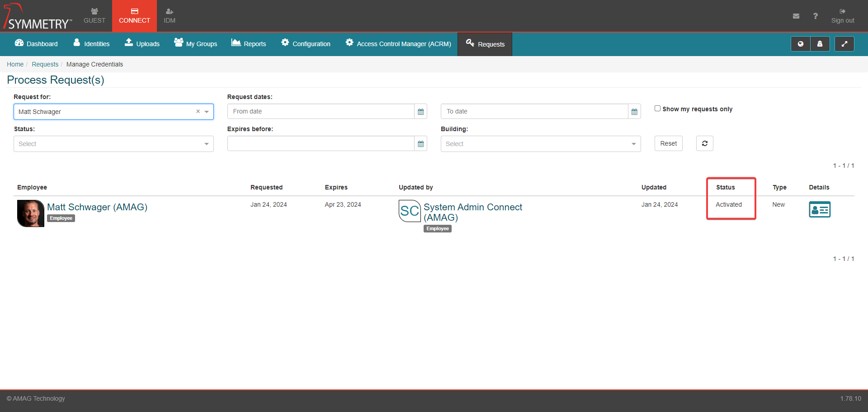
Task: Switch to the CONNECT module
Action: pyautogui.click(x=134, y=16)
